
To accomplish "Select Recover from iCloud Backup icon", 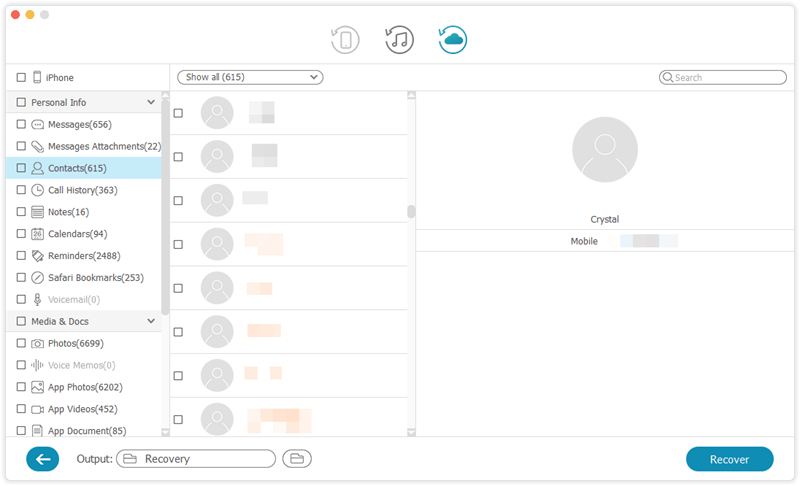I will click(x=453, y=40).
